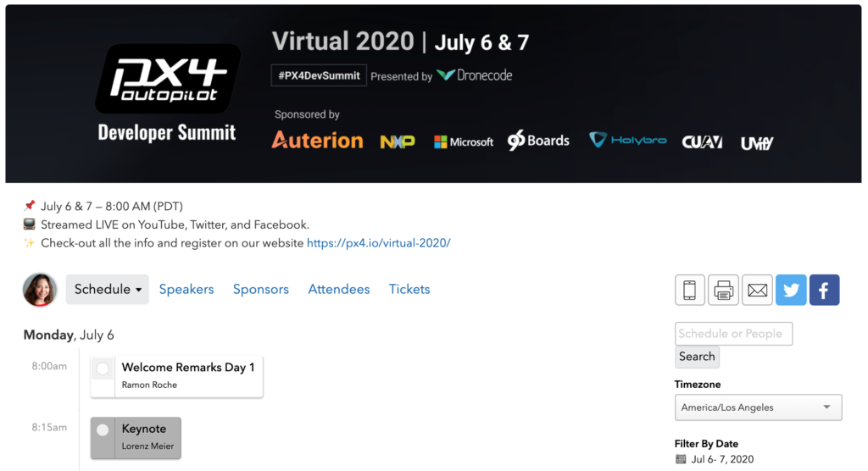Open the mobile view icon
This screenshot has width=868, height=471.
click(x=689, y=290)
